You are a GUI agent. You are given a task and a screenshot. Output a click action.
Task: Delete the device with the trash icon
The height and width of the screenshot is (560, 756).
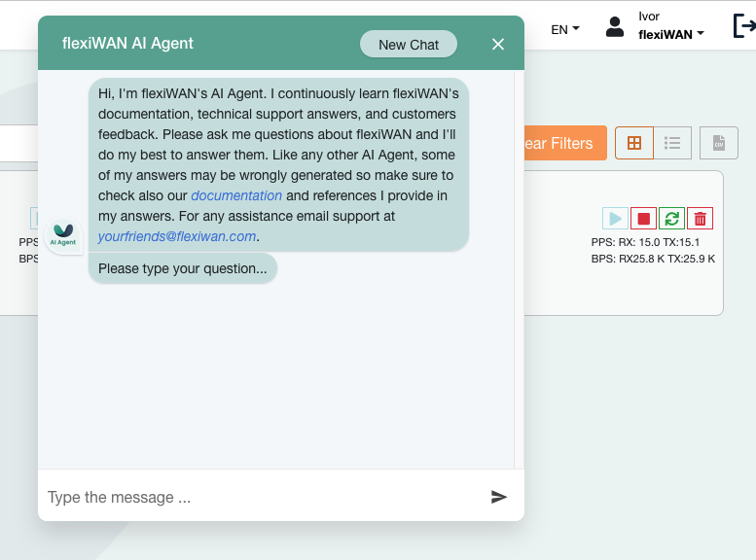coord(701,219)
